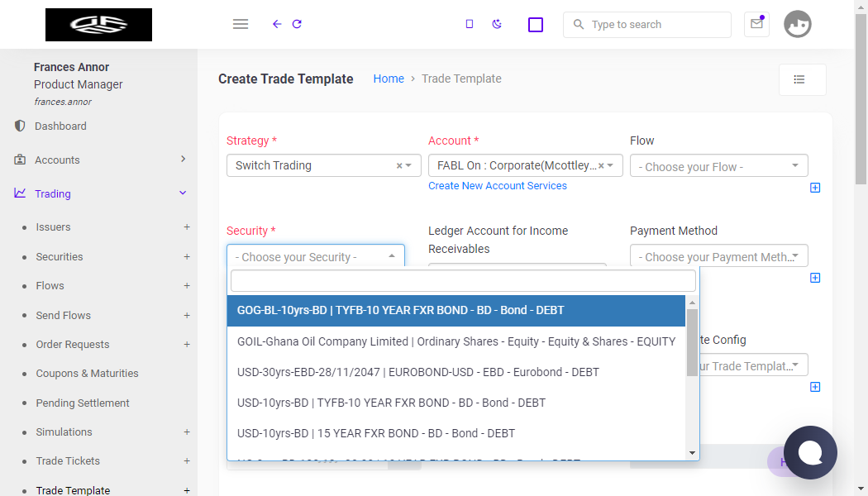Expand the Send Flows plus icon

187,316
